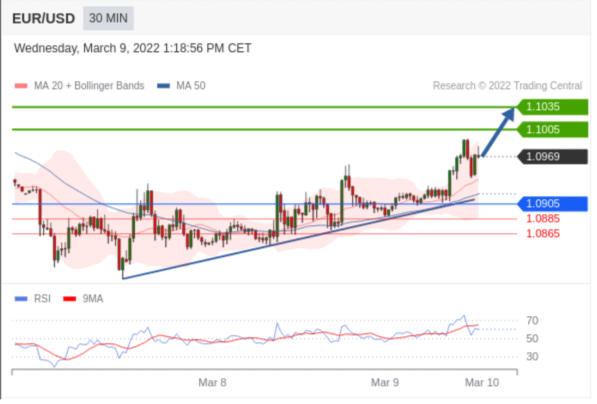Click the 1.0885 support level text

[543, 219]
